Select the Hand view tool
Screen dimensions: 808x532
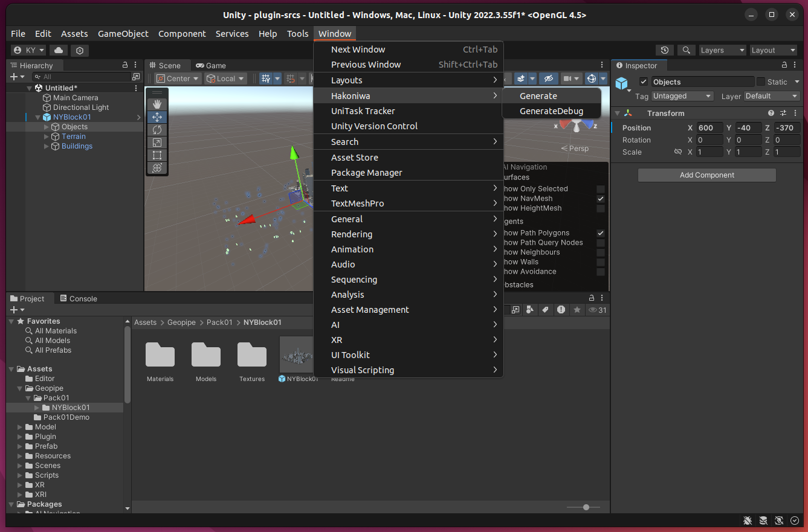[x=157, y=104]
